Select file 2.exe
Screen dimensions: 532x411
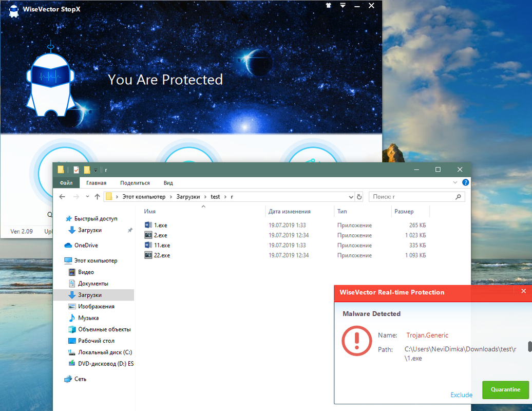point(161,235)
